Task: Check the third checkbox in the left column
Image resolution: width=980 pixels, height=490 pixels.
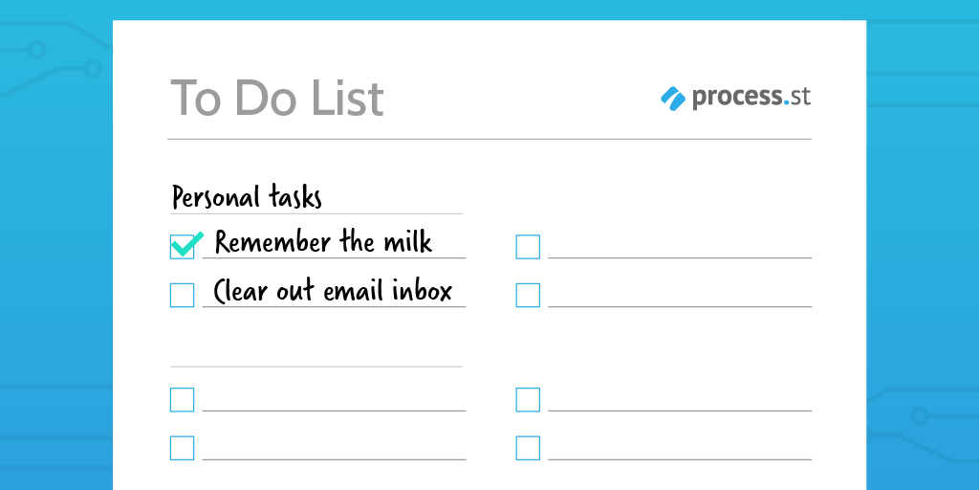Action: click(182, 399)
